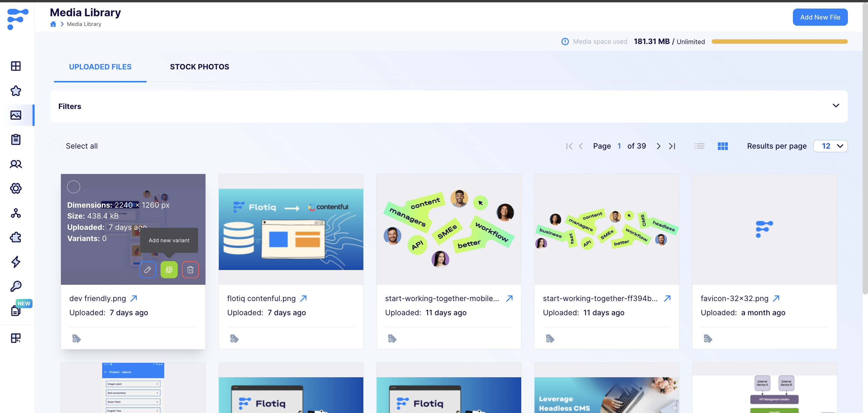868x413 pixels.
Task: Open the lightning bolt icon in sidebar
Action: click(16, 262)
